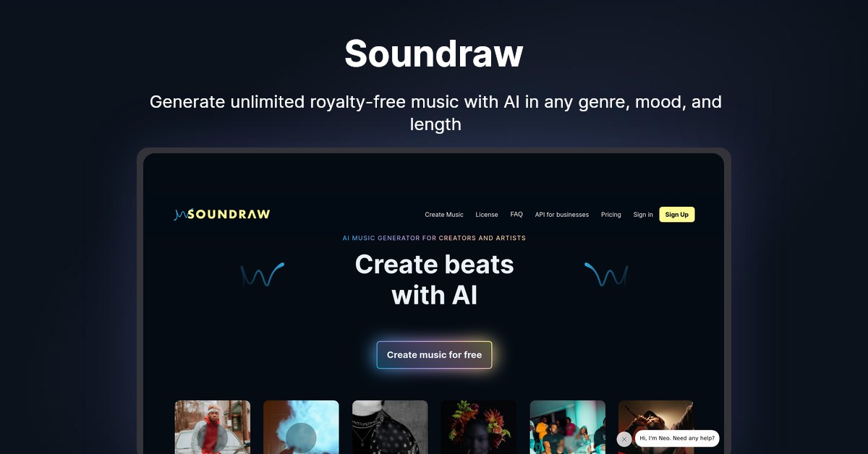This screenshot has width=868, height=454.
Task: Open the 'Hi, I'm Neo' chat bubble
Action: 677,438
